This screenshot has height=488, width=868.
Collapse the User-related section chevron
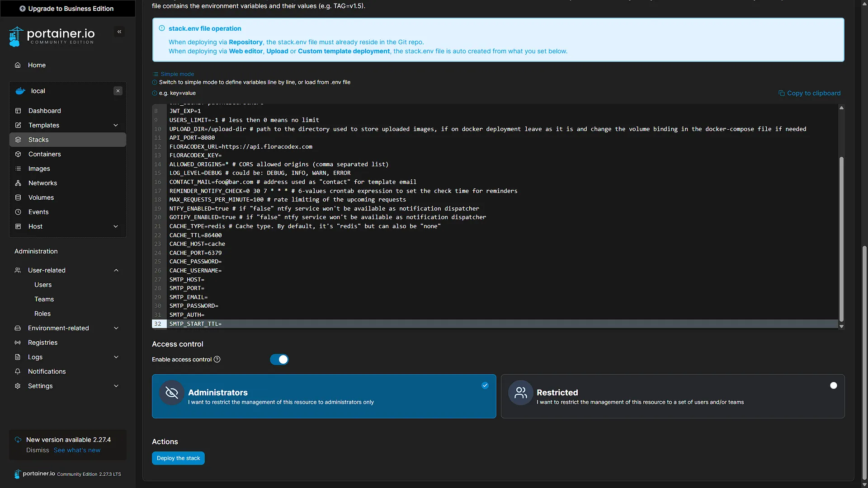pyautogui.click(x=116, y=270)
